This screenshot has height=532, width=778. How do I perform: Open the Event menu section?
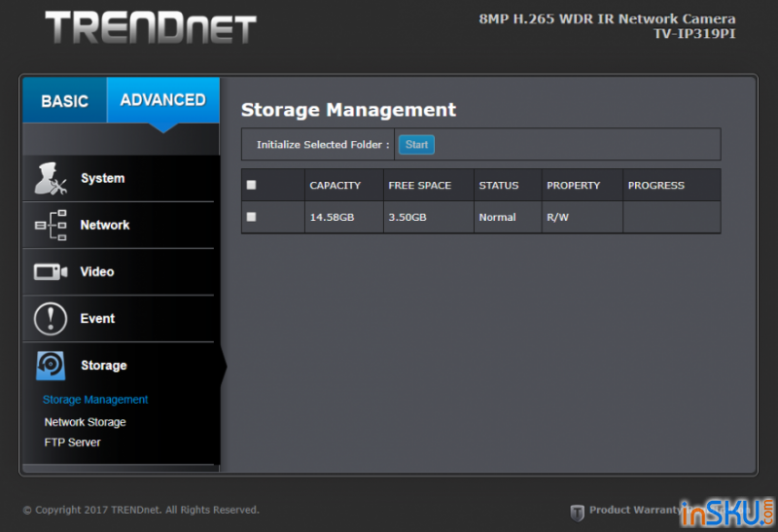[x=118, y=318]
